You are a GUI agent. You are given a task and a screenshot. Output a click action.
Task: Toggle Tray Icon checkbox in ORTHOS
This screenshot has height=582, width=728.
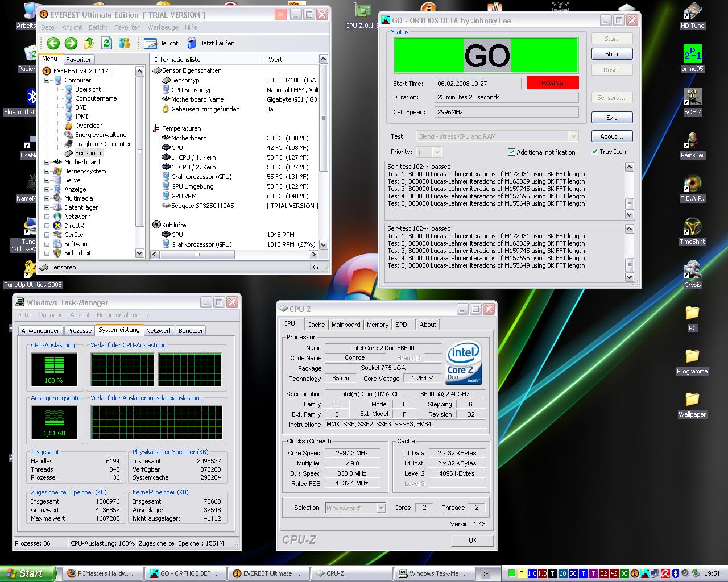click(594, 152)
